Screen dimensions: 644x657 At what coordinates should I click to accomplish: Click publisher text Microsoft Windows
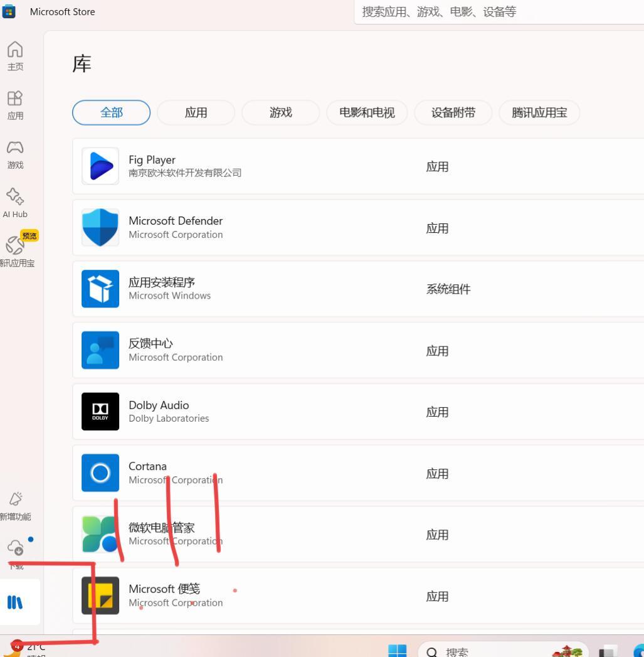click(x=169, y=296)
